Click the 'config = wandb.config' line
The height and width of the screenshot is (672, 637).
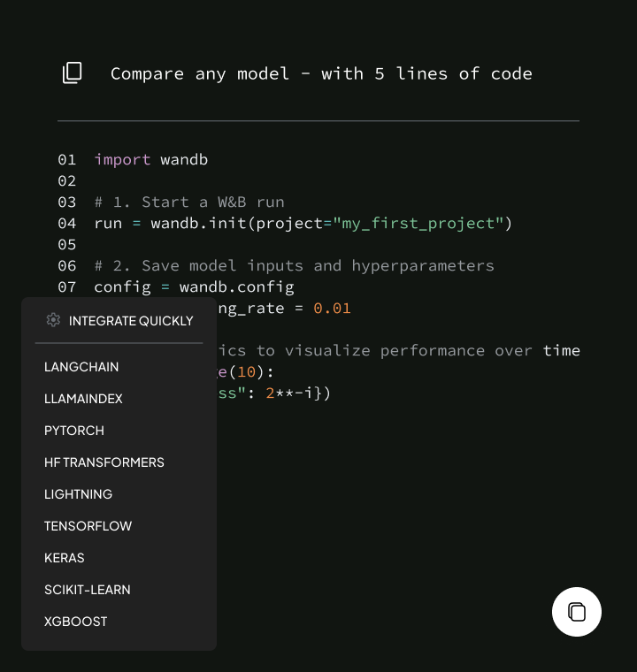pos(194,287)
